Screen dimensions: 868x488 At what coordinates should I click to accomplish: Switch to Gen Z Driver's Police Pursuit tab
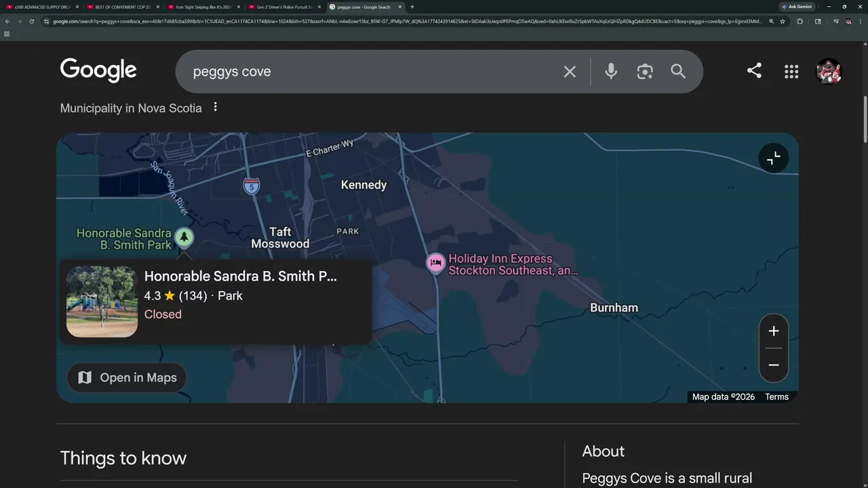(x=283, y=7)
